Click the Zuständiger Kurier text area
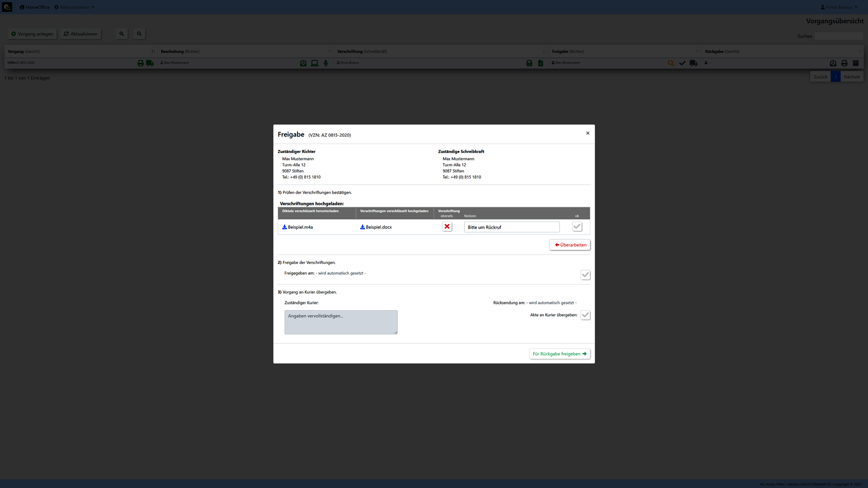868x488 pixels. [x=341, y=322]
